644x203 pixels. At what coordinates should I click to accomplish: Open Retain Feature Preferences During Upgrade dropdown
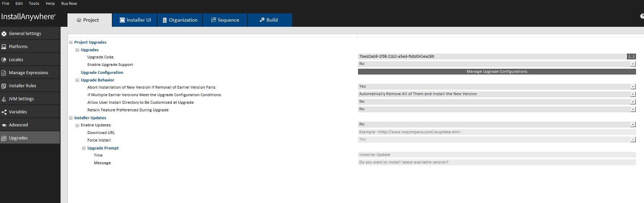(x=633, y=110)
